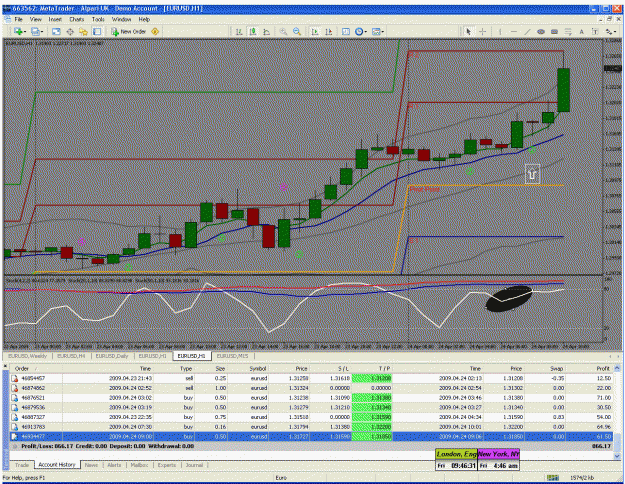Open the Navigator star-folder icon
The image size is (625, 484).
coord(83,31)
